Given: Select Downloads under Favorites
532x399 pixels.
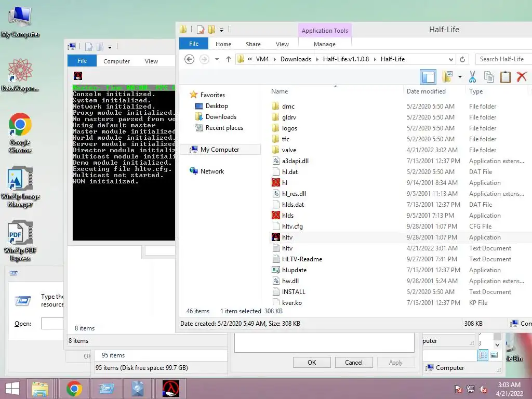Looking at the screenshot, I should (x=221, y=117).
